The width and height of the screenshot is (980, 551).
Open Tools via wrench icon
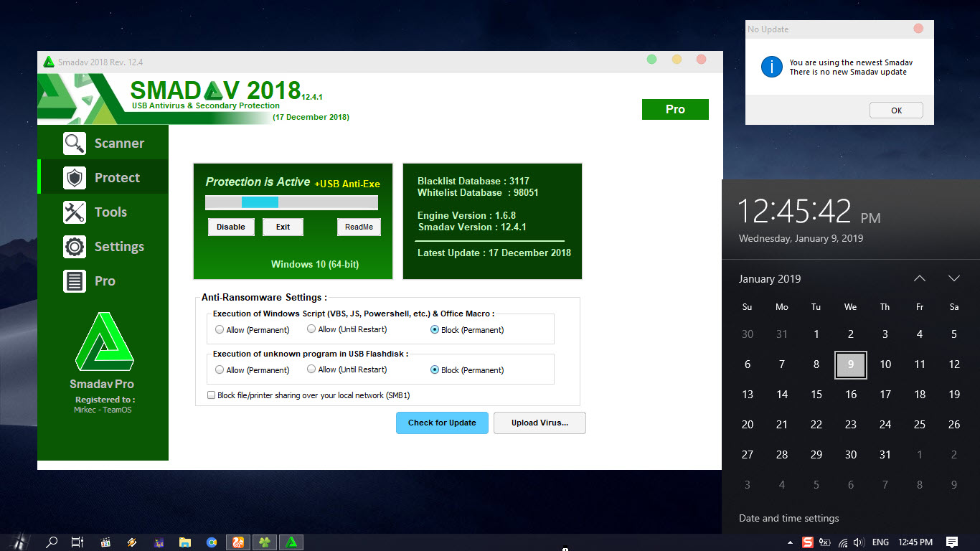pyautogui.click(x=75, y=212)
